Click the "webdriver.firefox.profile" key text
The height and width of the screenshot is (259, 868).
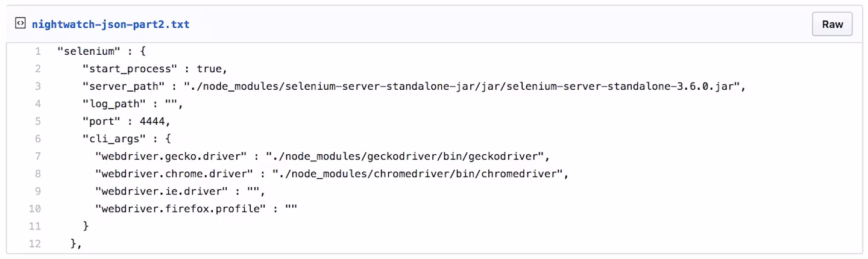[180, 209]
